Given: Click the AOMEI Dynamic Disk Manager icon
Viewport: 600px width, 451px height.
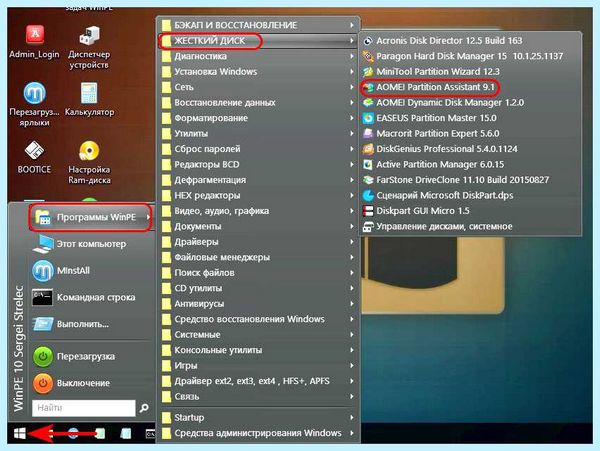Looking at the screenshot, I should coord(368,103).
